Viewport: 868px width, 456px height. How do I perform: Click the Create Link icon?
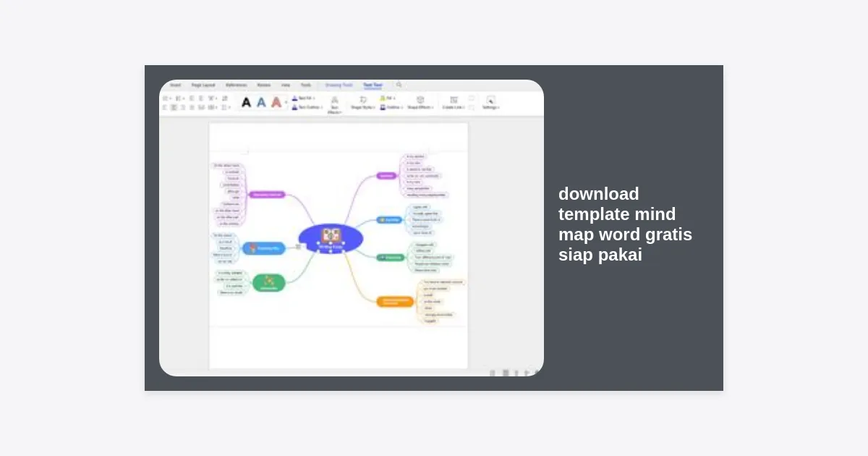point(454,102)
